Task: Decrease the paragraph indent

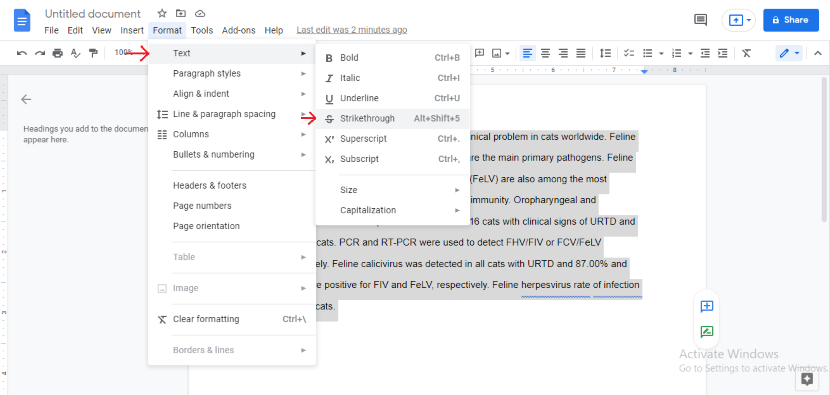Action: point(705,53)
